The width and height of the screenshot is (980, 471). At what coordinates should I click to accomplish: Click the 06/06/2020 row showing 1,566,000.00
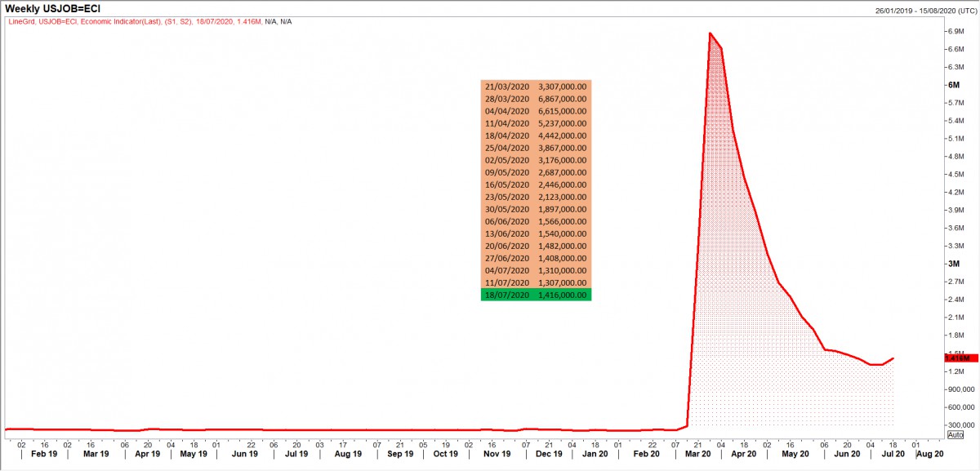tap(536, 221)
